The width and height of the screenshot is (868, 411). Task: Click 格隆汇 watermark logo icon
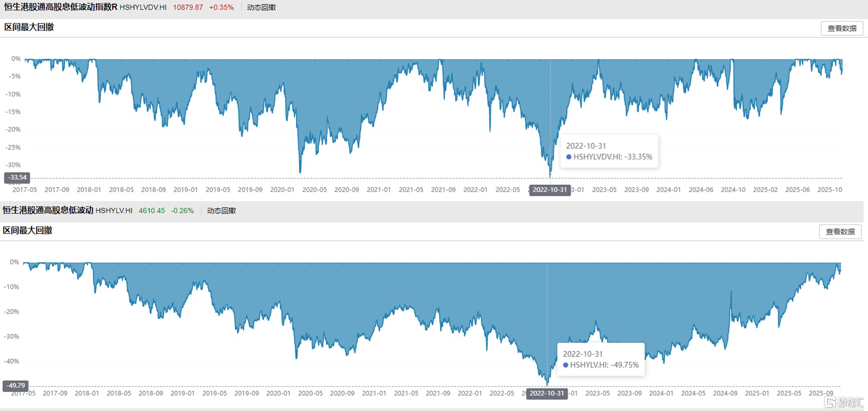[830, 402]
